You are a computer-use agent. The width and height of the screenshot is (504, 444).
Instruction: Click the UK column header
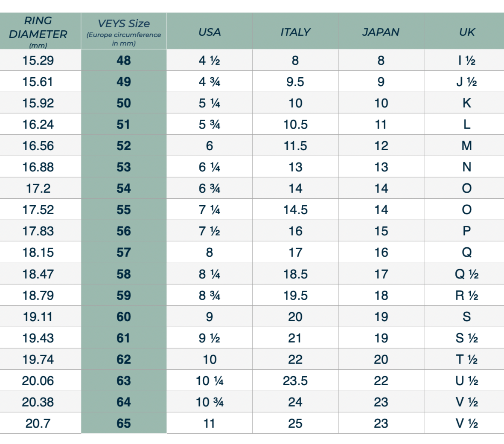tap(467, 32)
